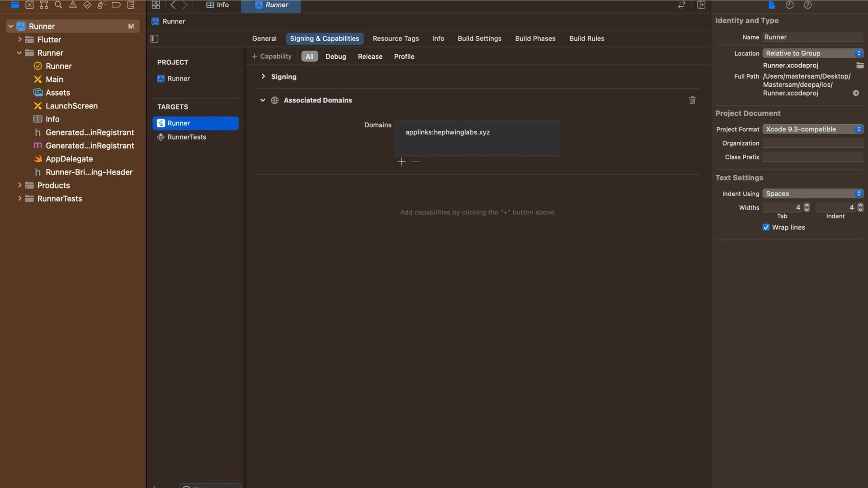Image resolution: width=868 pixels, height=488 pixels.
Task: Show the Quick Help inspector
Action: pos(807,5)
